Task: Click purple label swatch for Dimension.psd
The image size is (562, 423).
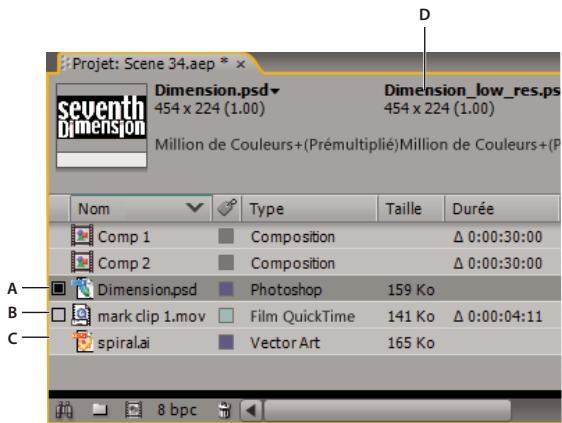Action: 226,289
